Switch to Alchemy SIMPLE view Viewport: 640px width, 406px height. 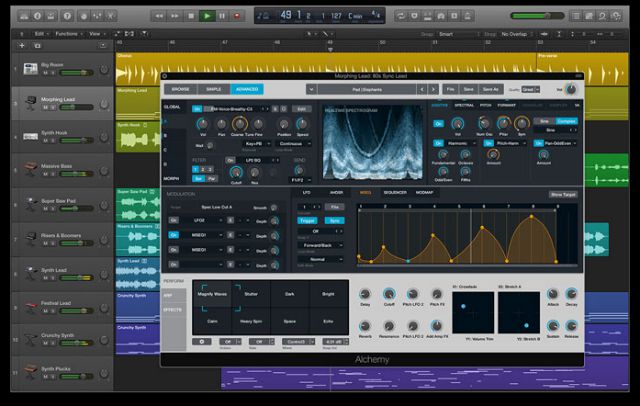(214, 89)
